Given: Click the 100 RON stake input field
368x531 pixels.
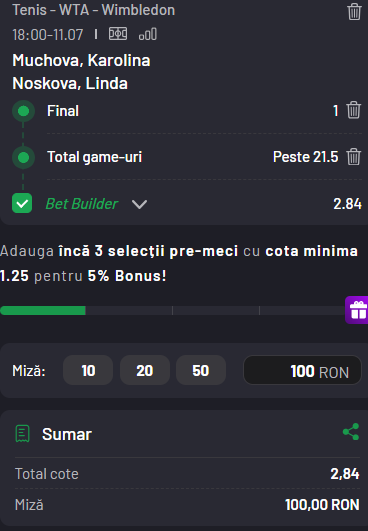Looking at the screenshot, I should [302, 370].
